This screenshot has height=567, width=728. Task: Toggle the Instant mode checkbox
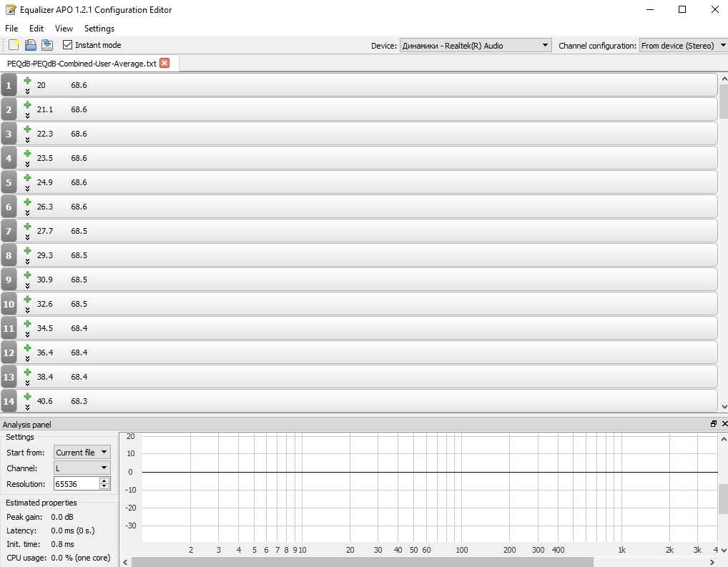tap(68, 45)
